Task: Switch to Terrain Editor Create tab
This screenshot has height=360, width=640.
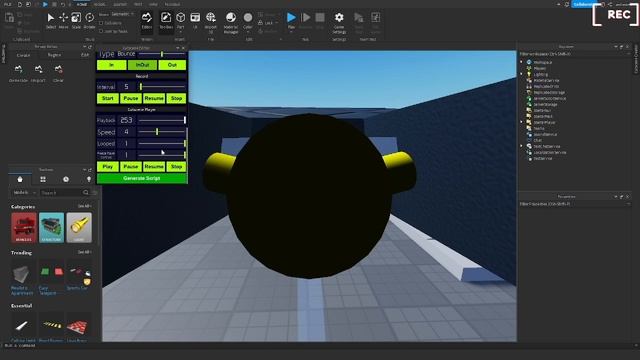Action: [x=23, y=55]
